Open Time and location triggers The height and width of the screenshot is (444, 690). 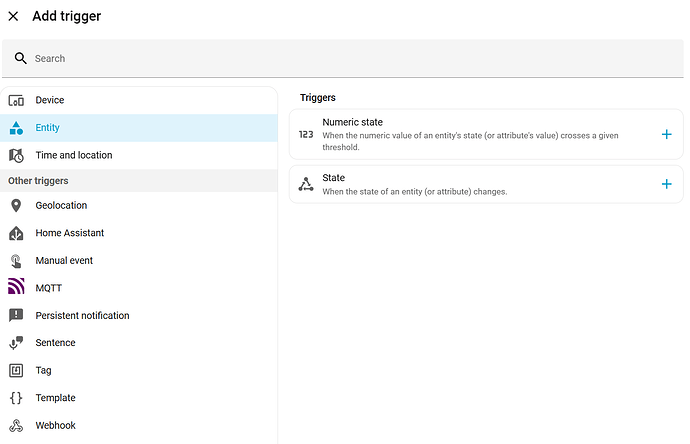pyautogui.click(x=73, y=155)
